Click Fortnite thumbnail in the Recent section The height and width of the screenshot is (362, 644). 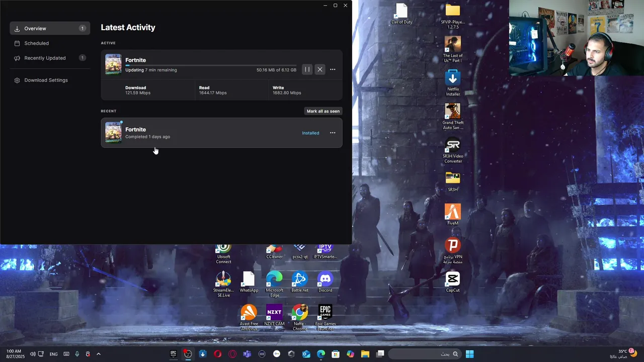pyautogui.click(x=113, y=133)
